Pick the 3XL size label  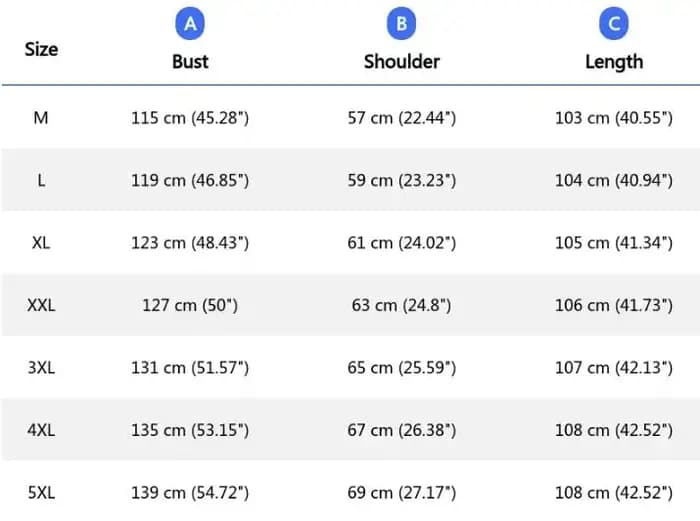tap(41, 368)
